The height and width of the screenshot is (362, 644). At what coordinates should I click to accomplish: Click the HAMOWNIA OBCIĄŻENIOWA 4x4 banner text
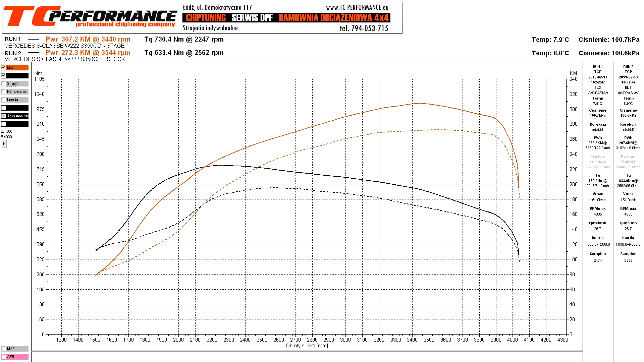click(333, 18)
